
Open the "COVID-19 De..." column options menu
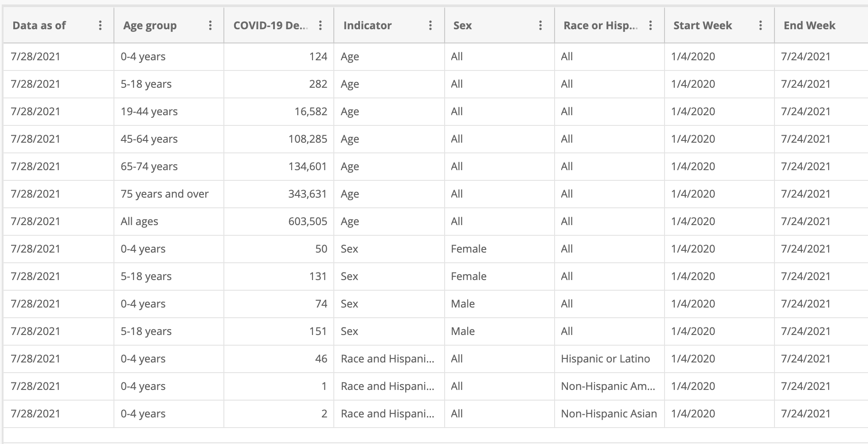pyautogui.click(x=320, y=25)
